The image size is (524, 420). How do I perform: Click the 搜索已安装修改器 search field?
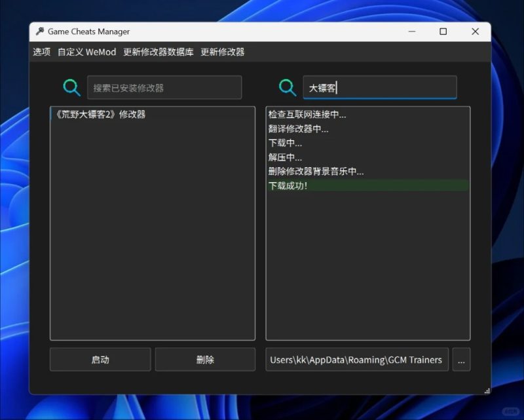pos(164,86)
